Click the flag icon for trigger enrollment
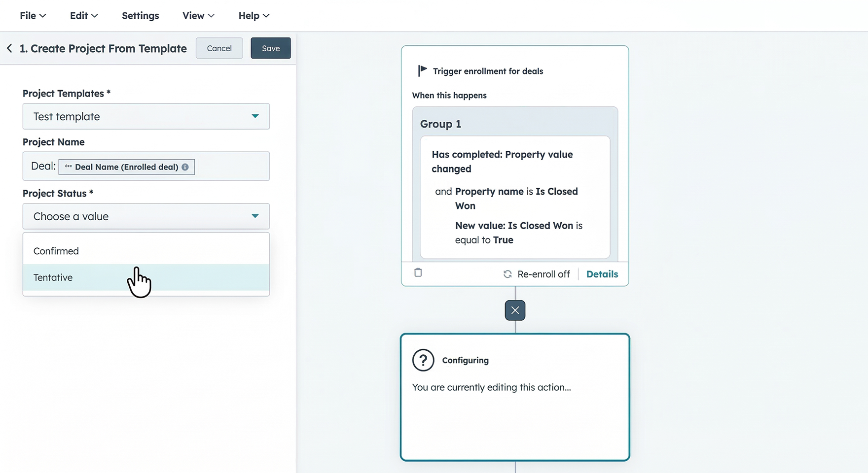The height and width of the screenshot is (473, 868). [422, 71]
